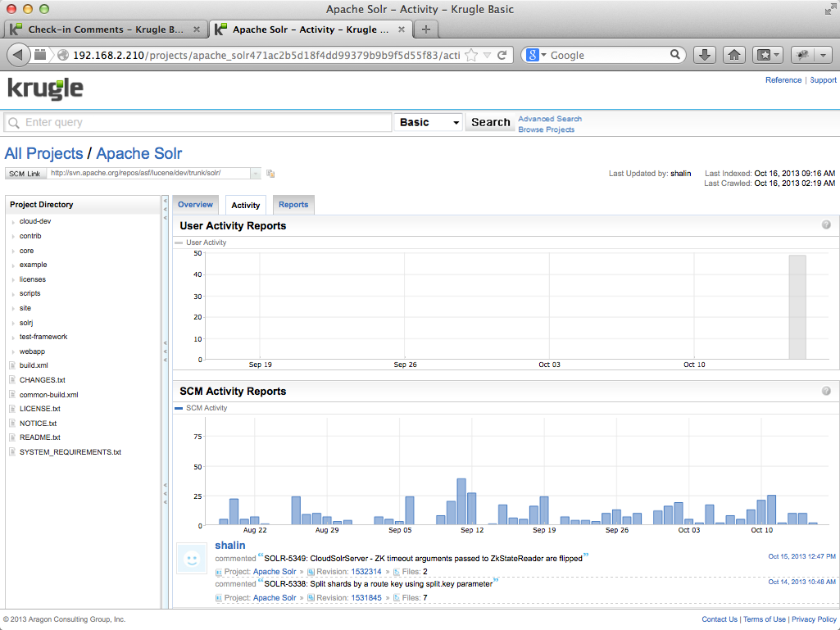Viewport: 840px width, 630px height.
Task: Expand the solrj folder
Action: click(13, 323)
